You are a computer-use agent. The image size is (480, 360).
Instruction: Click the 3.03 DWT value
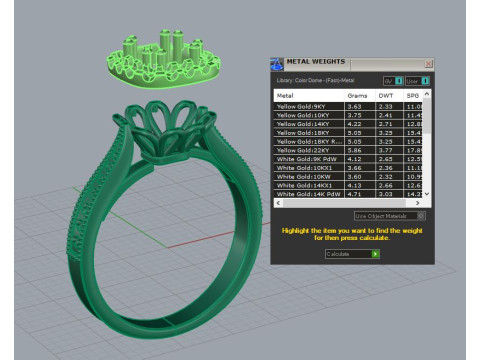click(x=385, y=194)
